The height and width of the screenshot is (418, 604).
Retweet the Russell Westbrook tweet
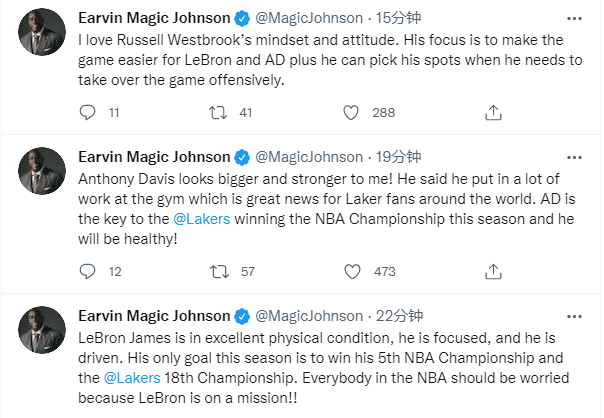217,113
